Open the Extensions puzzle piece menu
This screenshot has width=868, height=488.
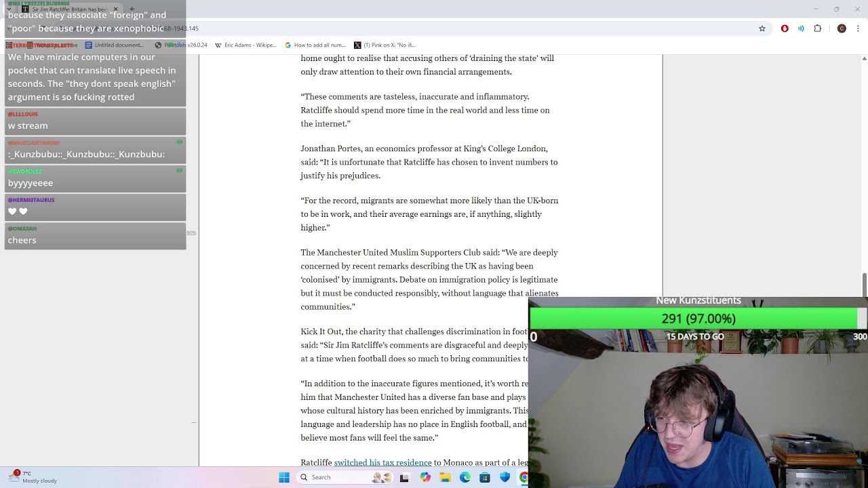click(x=817, y=28)
